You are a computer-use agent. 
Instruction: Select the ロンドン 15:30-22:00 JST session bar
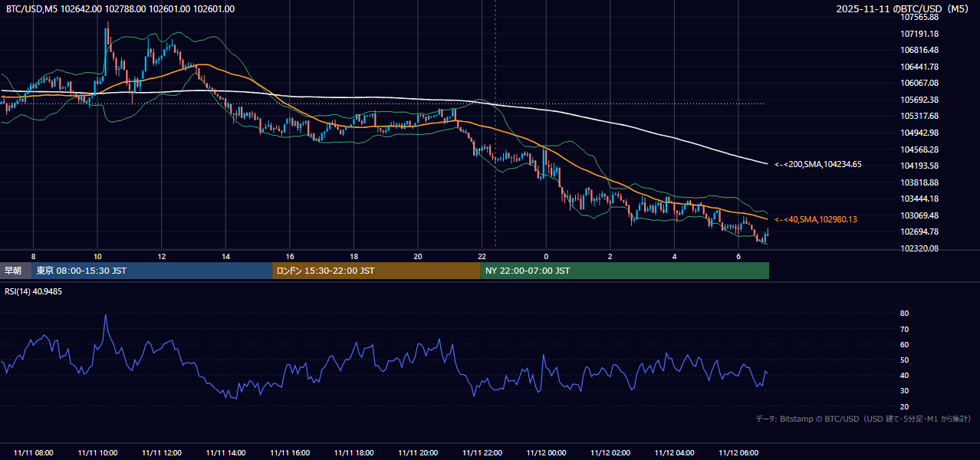point(377,271)
